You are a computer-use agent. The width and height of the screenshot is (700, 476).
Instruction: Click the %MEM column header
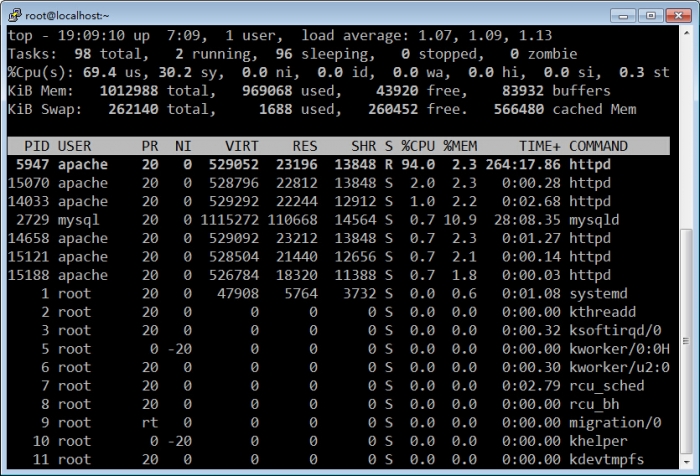pos(460,146)
